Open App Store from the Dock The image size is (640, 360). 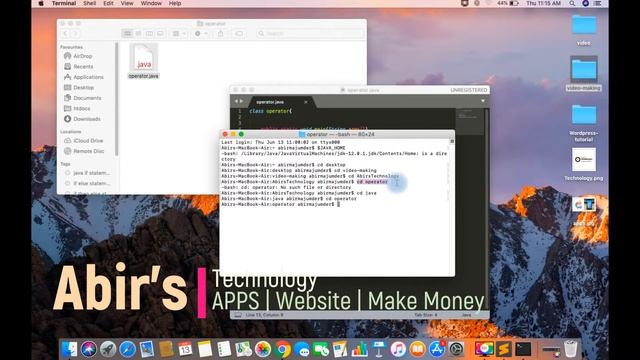437,349
